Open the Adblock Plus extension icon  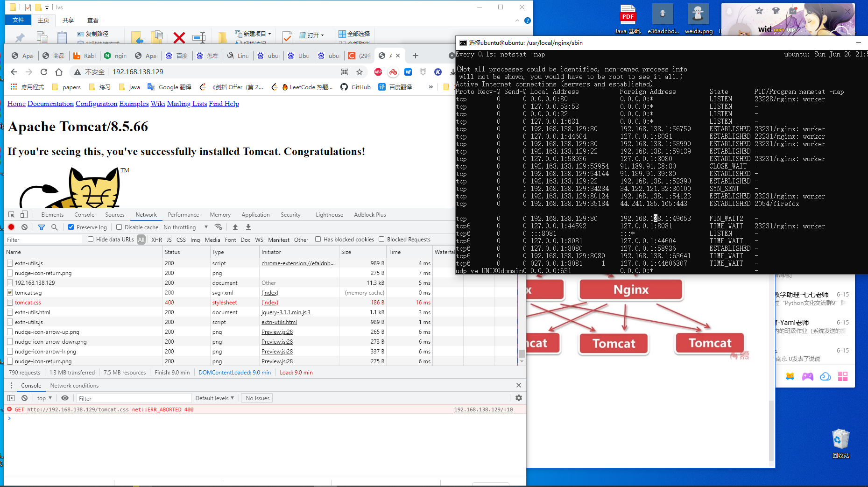[x=378, y=72]
